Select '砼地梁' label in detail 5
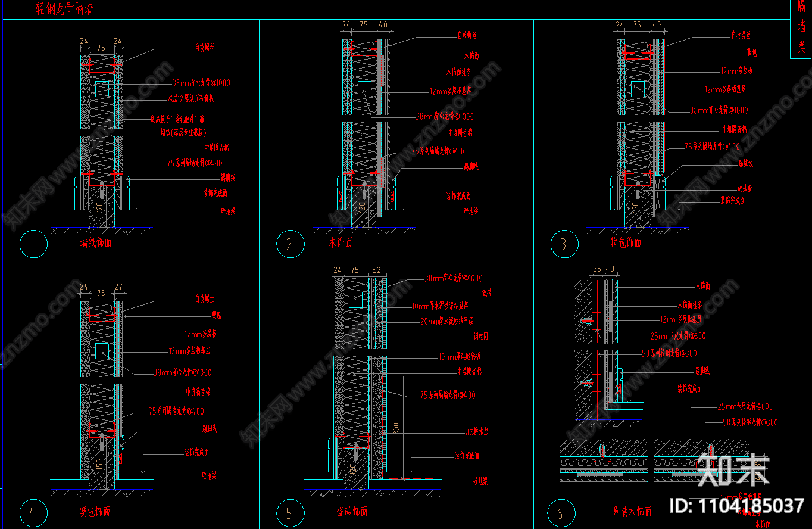Image resolution: width=812 pixels, height=529 pixels. [480, 481]
